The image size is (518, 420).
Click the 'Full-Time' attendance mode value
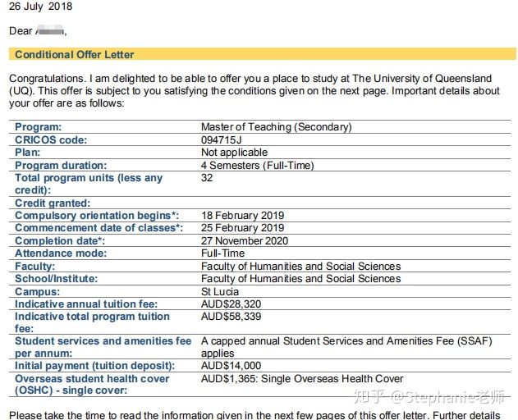[x=222, y=253]
